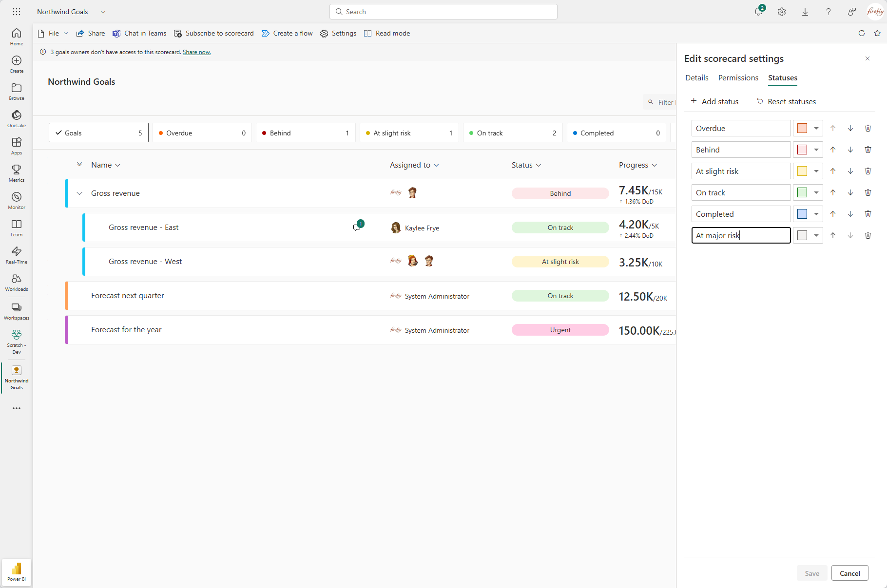Show more sidebar options ellipsis
This screenshot has width=887, height=588.
tap(17, 408)
